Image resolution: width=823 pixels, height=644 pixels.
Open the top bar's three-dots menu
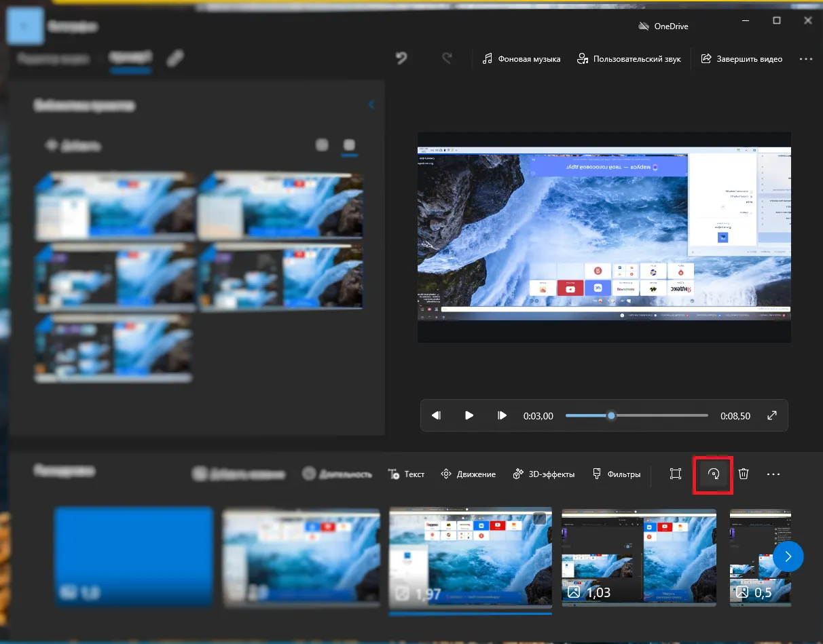(806, 59)
